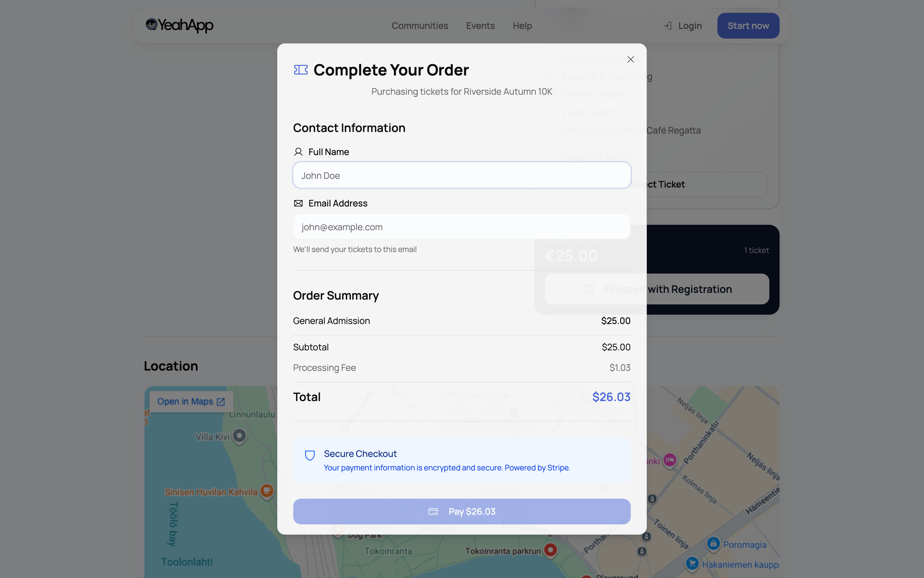Click 'Purchasing tickets for Riverside Autumn 10K' subtitle

[x=462, y=92]
